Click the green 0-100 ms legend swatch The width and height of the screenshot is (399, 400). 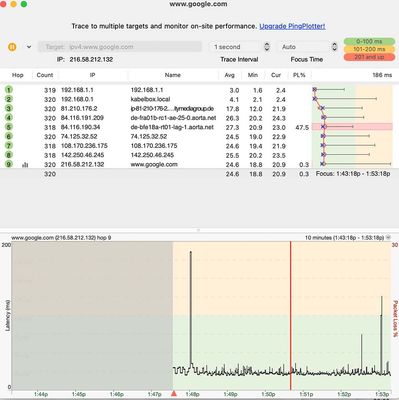pyautogui.click(x=369, y=42)
